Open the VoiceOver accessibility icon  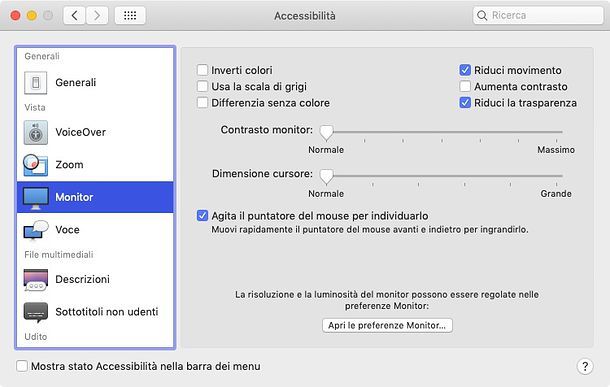pos(35,133)
